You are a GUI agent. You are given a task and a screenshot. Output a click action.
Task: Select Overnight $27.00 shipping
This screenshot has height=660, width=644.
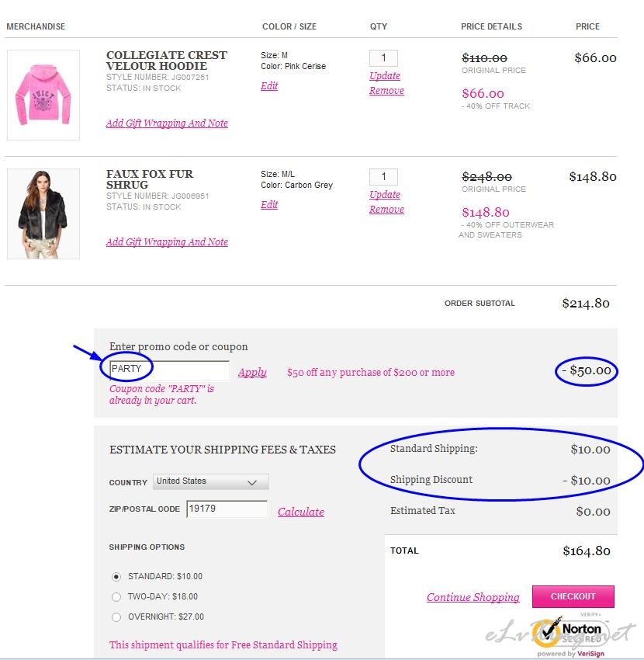click(x=116, y=617)
